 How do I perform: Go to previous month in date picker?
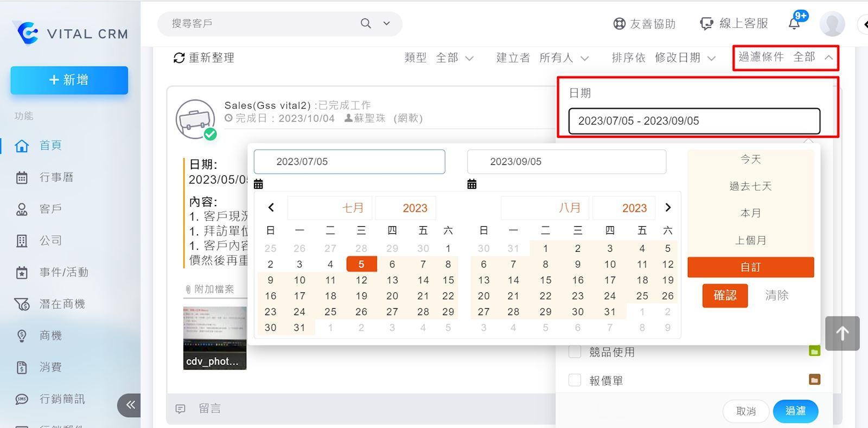(x=271, y=208)
